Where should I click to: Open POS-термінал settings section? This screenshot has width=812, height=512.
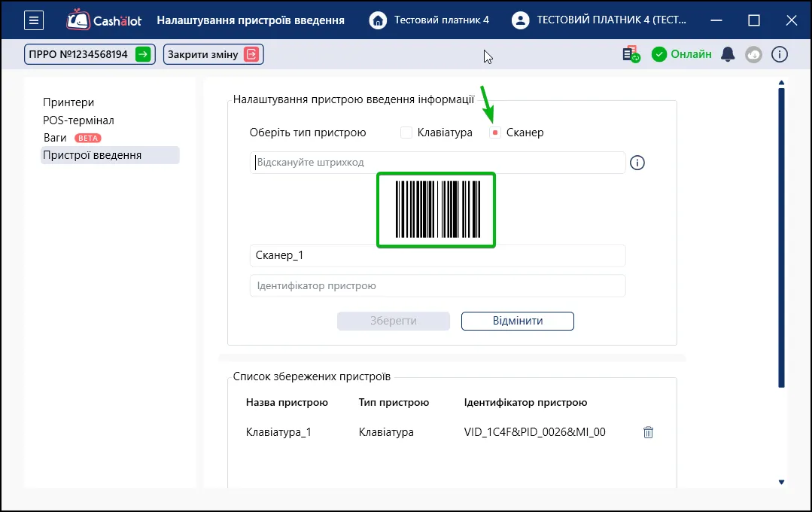click(79, 120)
